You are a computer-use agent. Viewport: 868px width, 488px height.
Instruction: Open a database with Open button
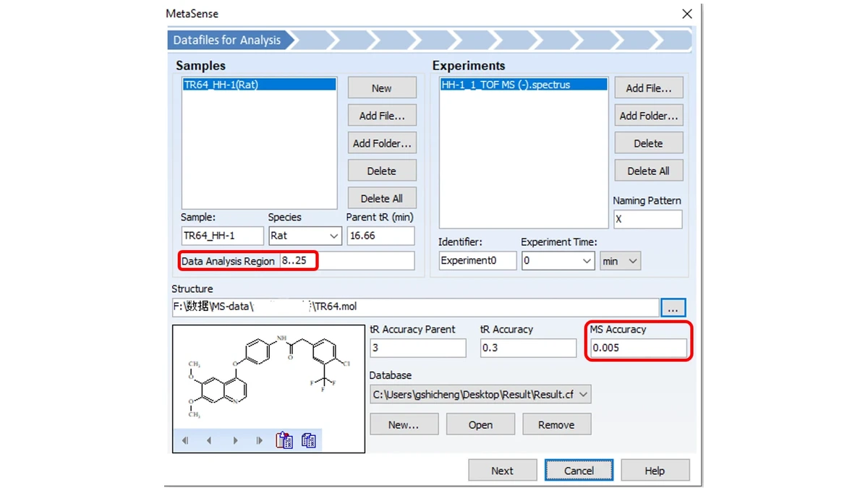coord(480,424)
